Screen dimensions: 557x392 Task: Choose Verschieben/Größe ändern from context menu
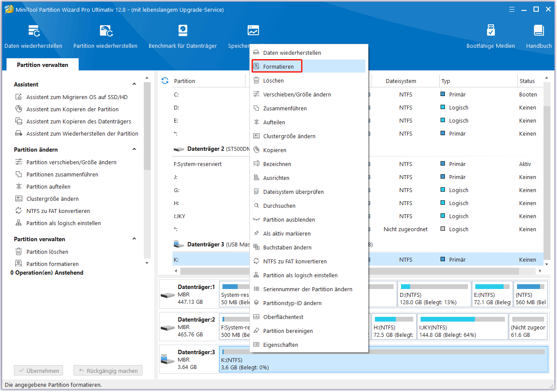[308, 94]
